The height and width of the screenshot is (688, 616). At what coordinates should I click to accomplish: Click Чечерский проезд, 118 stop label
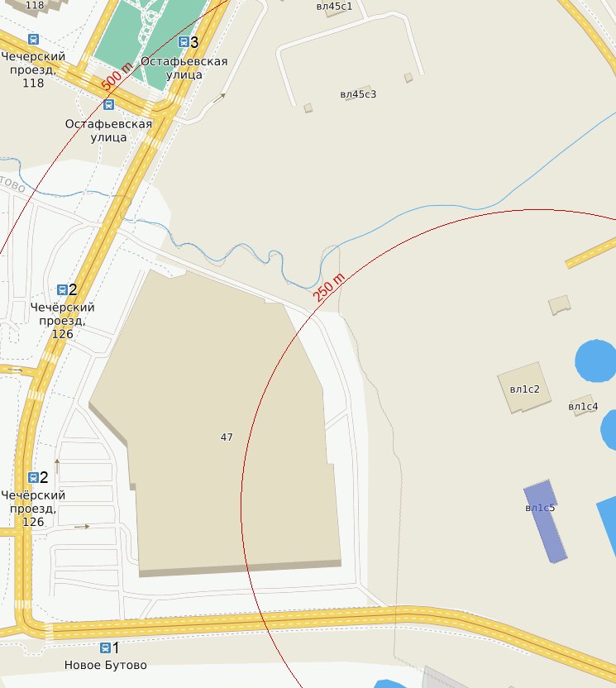point(33,69)
